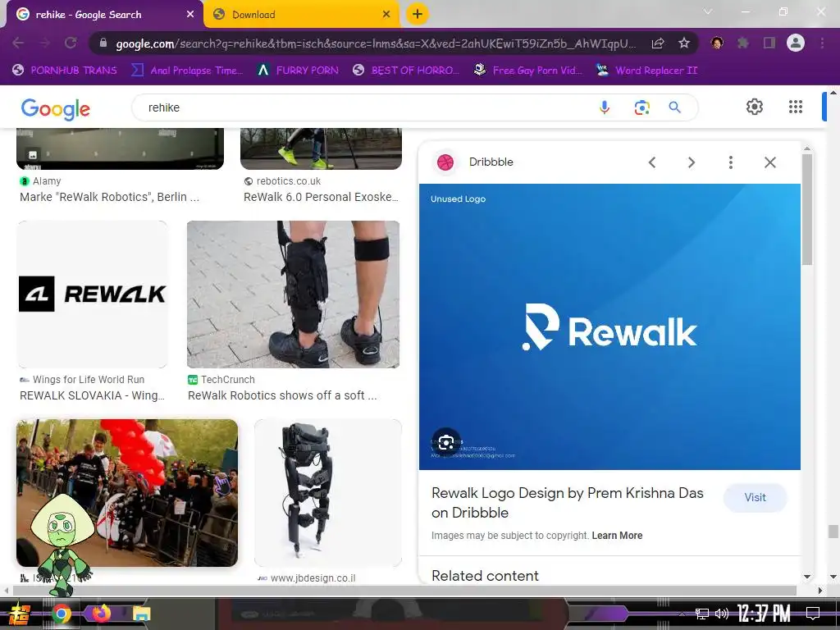Viewport: 840px width, 630px height.
Task: Open the taskbar clock showing 12:37 PM
Action: pyautogui.click(x=764, y=614)
